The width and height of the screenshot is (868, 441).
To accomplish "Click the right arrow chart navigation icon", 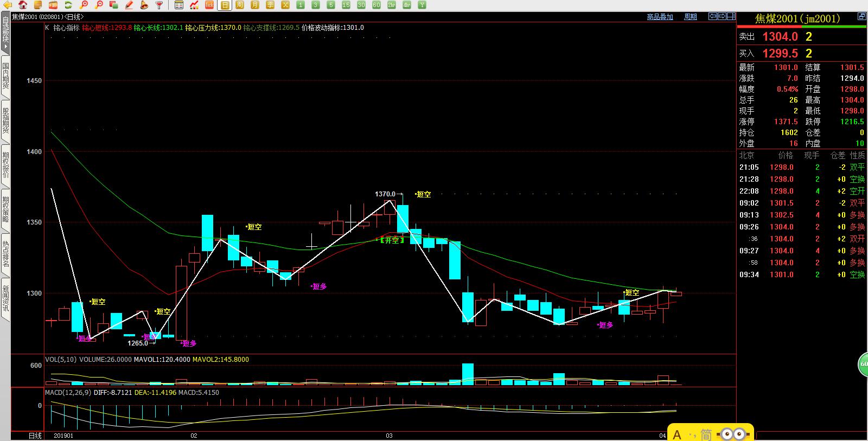I will pyautogui.click(x=722, y=17).
